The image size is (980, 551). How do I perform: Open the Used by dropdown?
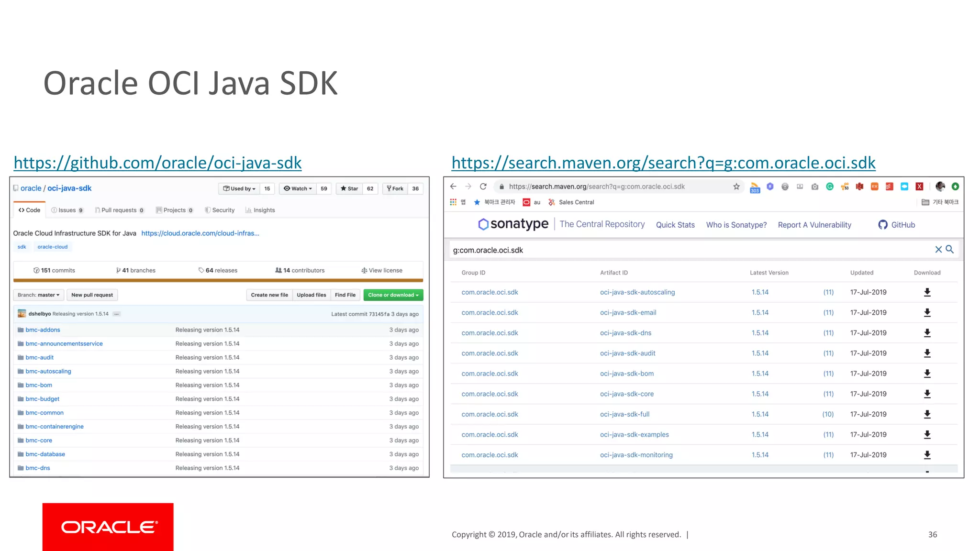coord(239,188)
